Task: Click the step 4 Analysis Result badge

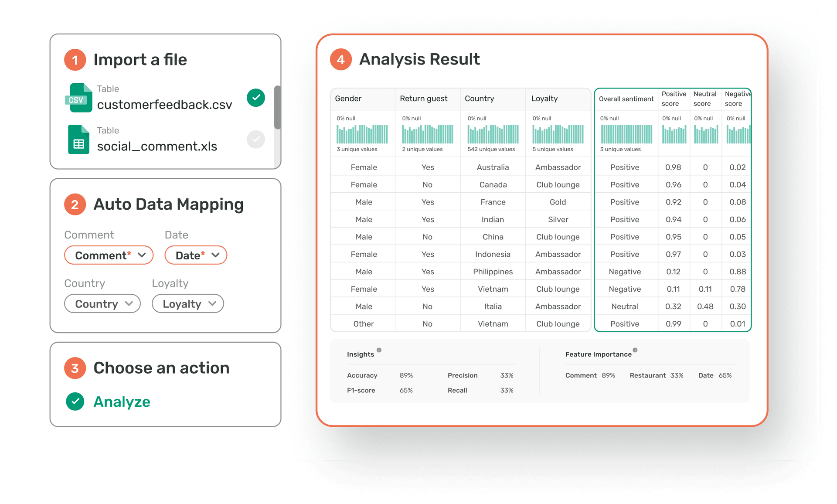Action: (x=341, y=59)
